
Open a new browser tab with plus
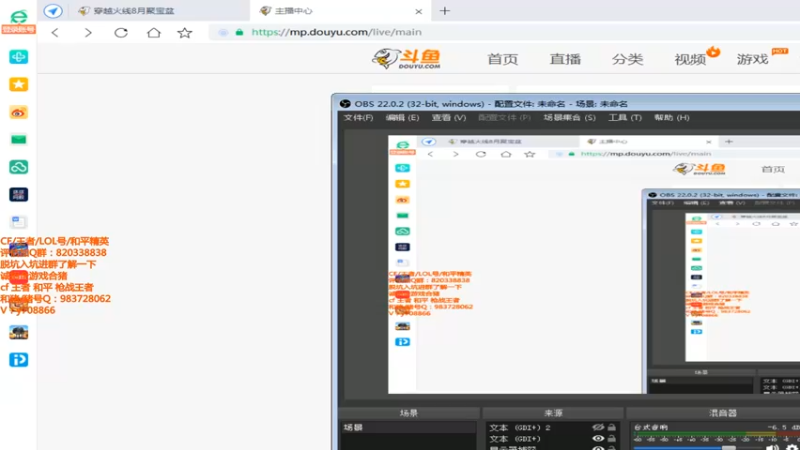[445, 11]
